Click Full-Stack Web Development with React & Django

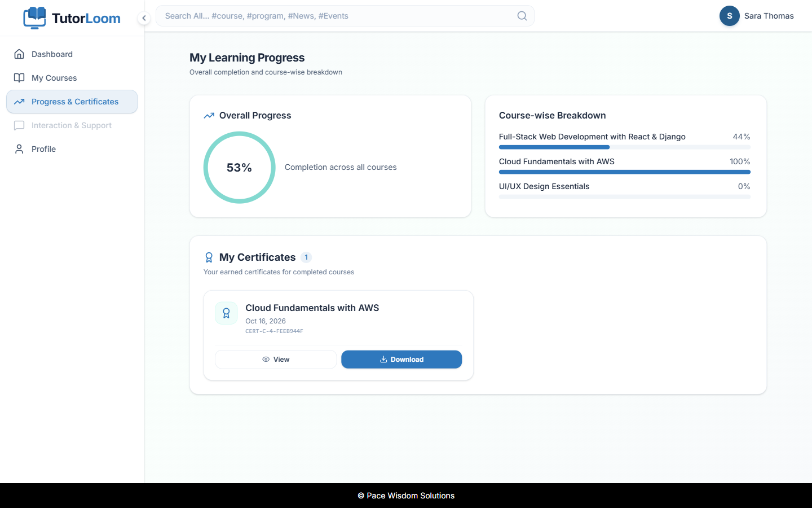[x=592, y=137]
